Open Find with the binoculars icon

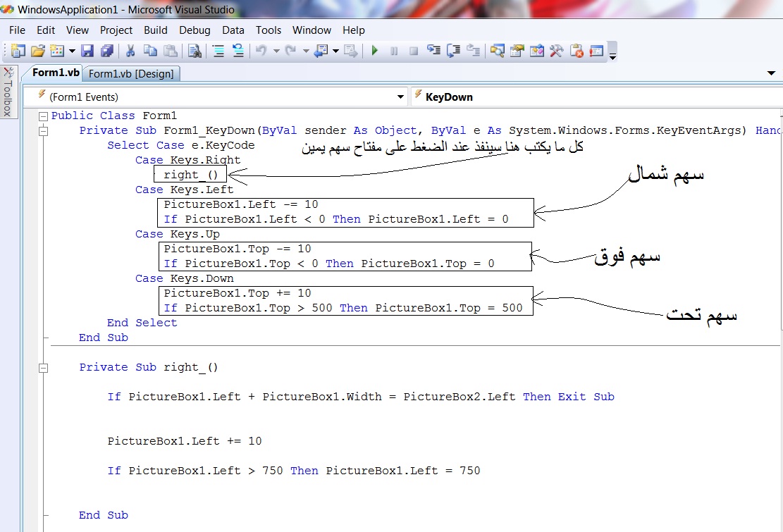[195, 51]
